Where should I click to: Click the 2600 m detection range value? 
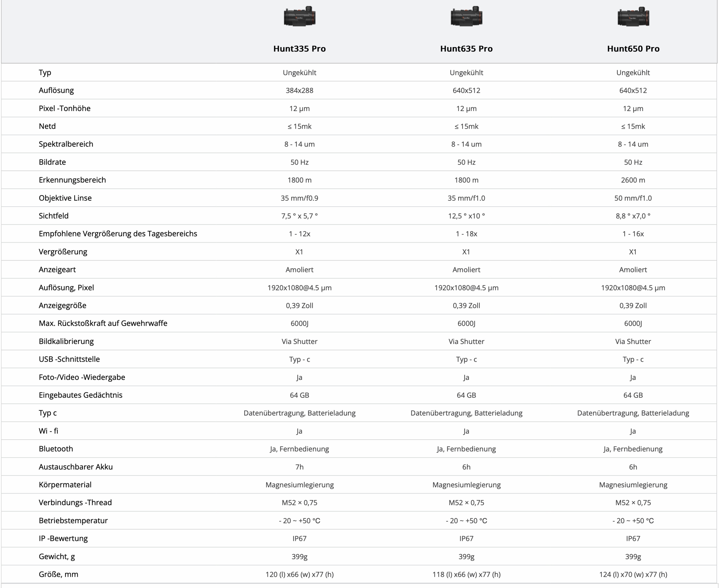point(633,180)
